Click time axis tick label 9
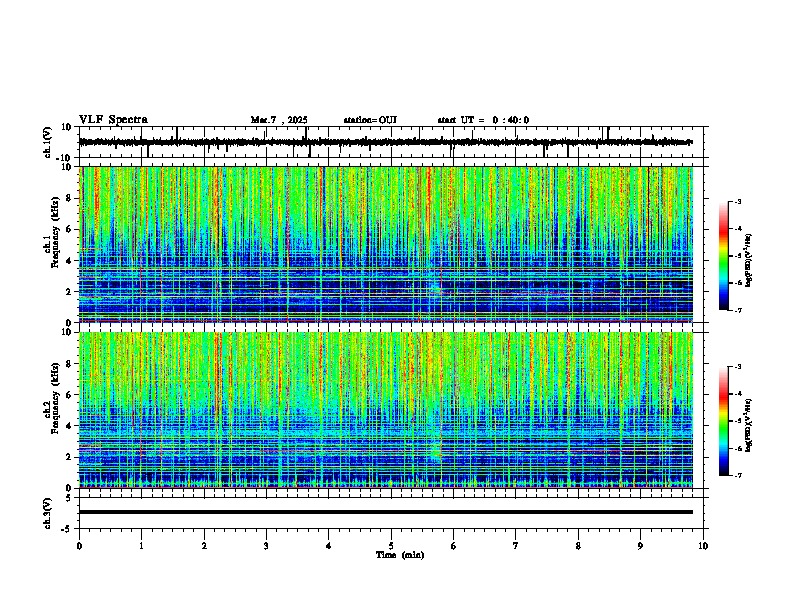 pos(640,546)
